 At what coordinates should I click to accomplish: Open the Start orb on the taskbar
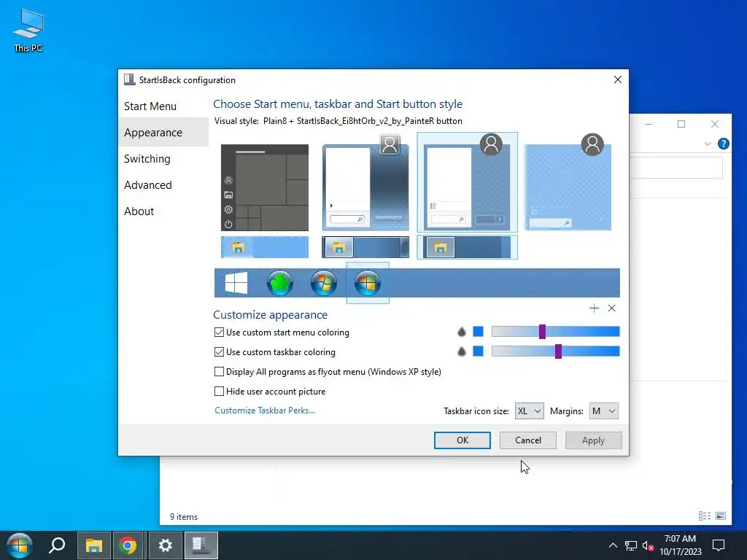(19, 545)
